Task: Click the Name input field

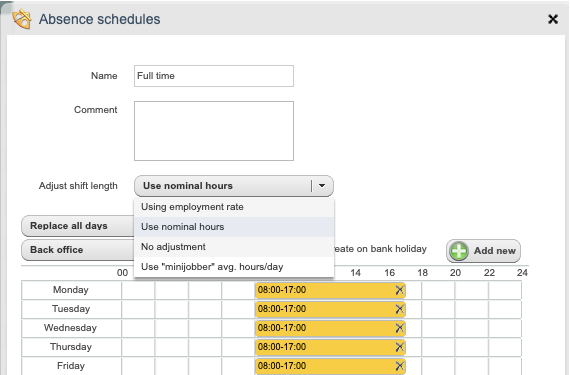Action: coord(214,76)
